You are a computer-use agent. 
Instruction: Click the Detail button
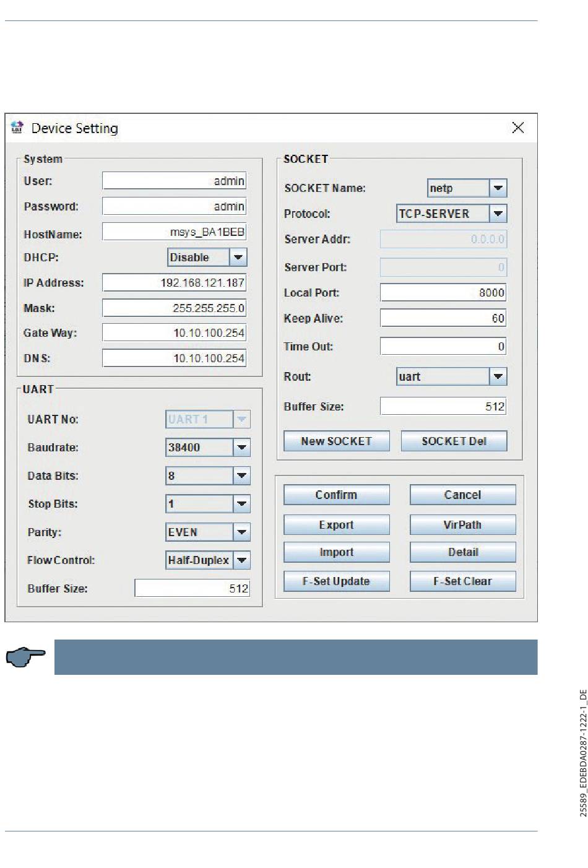462,552
